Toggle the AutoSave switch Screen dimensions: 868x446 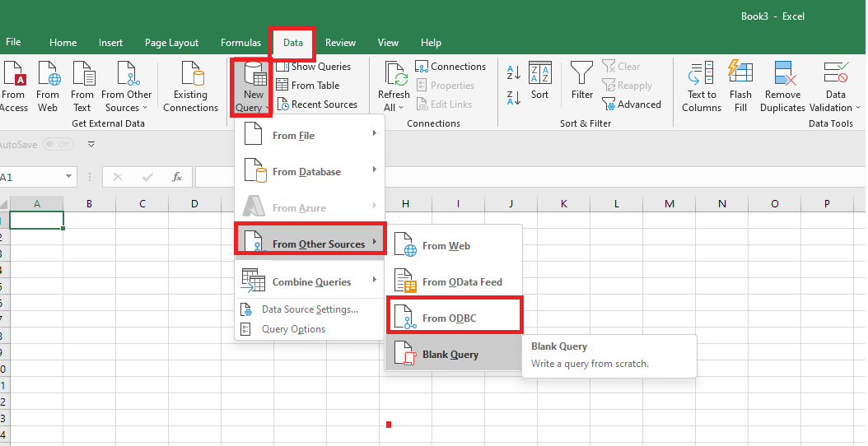pyautogui.click(x=58, y=145)
